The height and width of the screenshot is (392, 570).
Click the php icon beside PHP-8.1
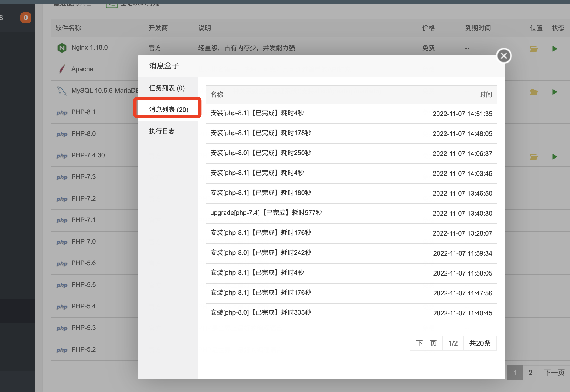[x=62, y=113]
